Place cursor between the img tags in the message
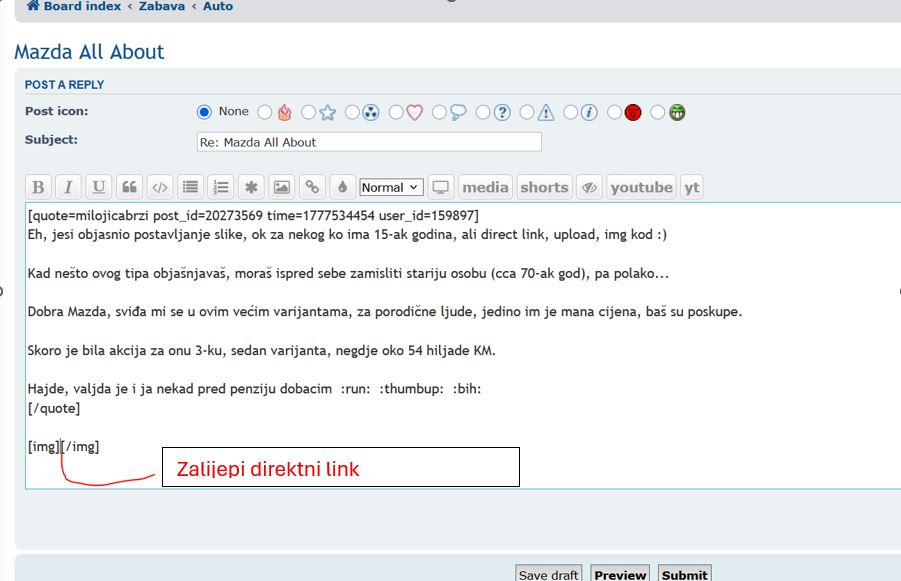901x581 pixels. click(60, 447)
